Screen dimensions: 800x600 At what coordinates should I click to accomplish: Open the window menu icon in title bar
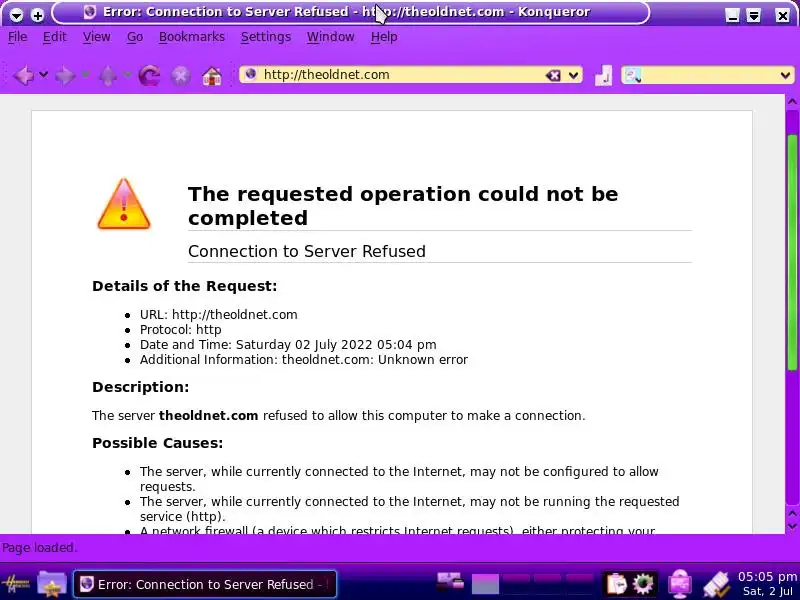pyautogui.click(x=16, y=15)
